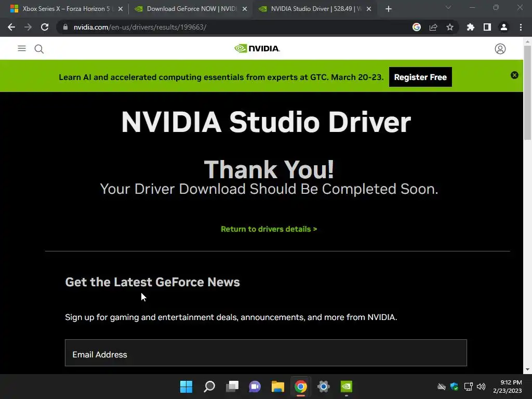Image resolution: width=532 pixels, height=399 pixels.
Task: Go forward in browser history
Action: pyautogui.click(x=28, y=27)
